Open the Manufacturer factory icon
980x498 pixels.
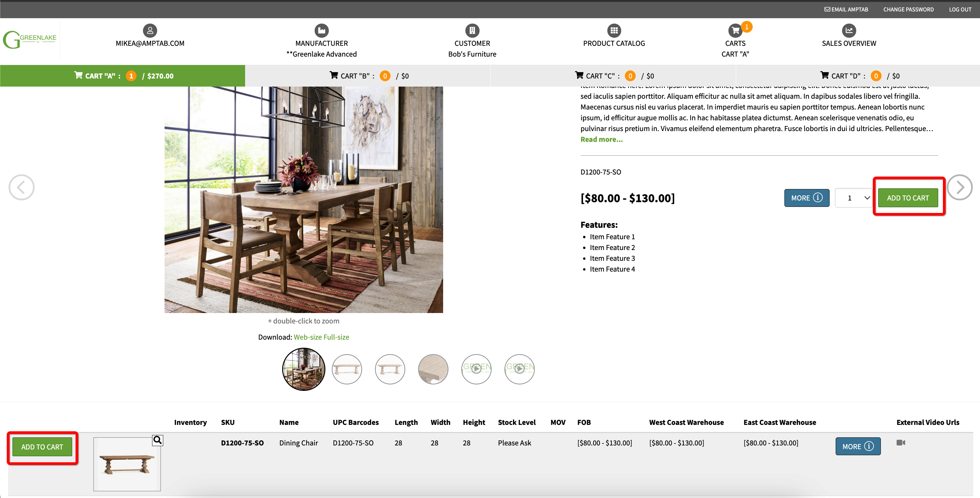click(321, 30)
